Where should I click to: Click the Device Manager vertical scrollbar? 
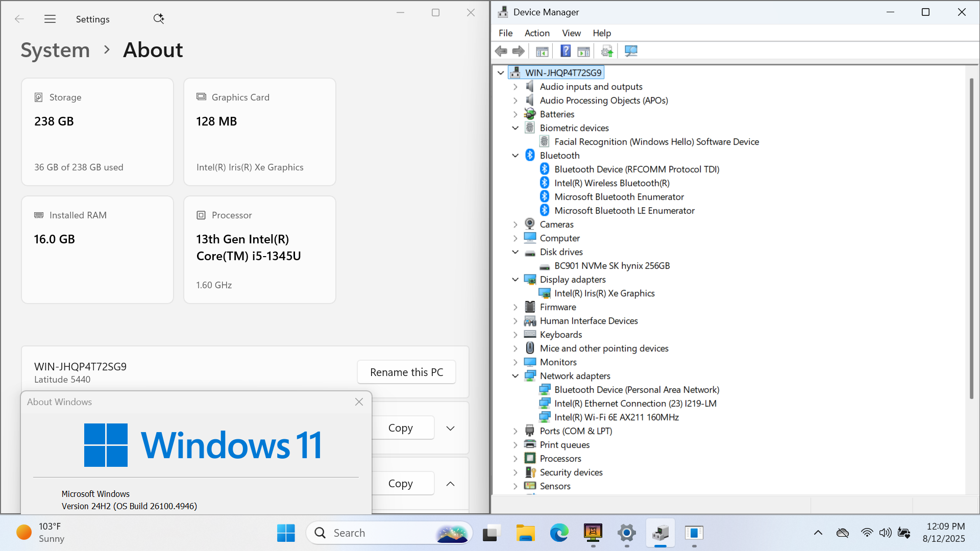tap(971, 239)
